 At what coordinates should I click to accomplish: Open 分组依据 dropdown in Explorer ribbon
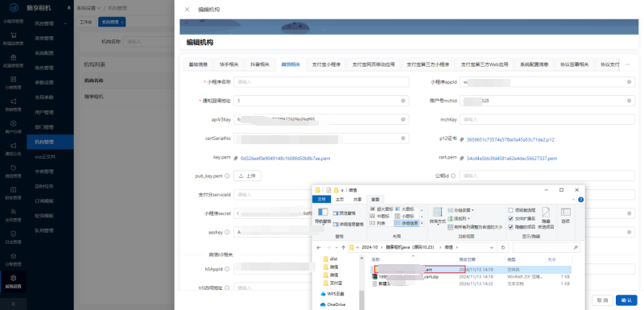click(x=460, y=210)
